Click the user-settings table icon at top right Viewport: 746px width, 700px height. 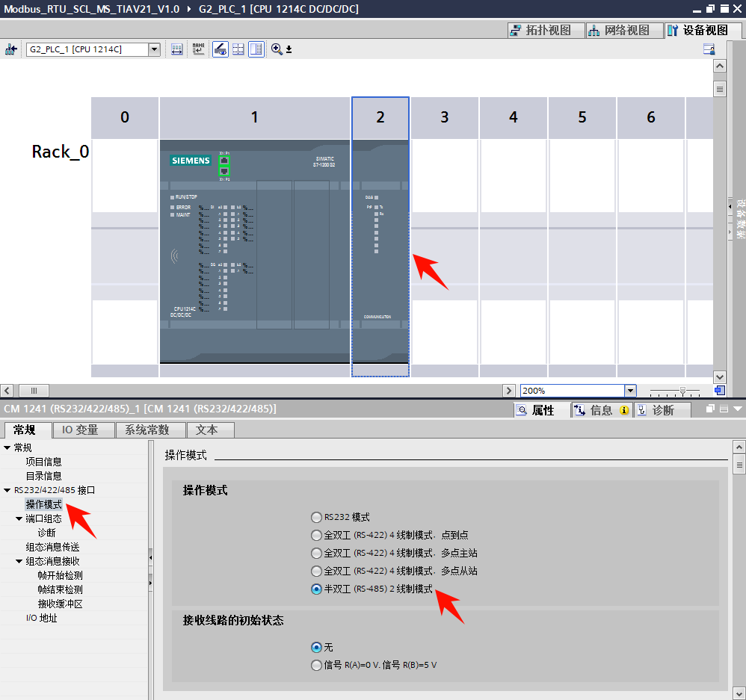coord(709,49)
